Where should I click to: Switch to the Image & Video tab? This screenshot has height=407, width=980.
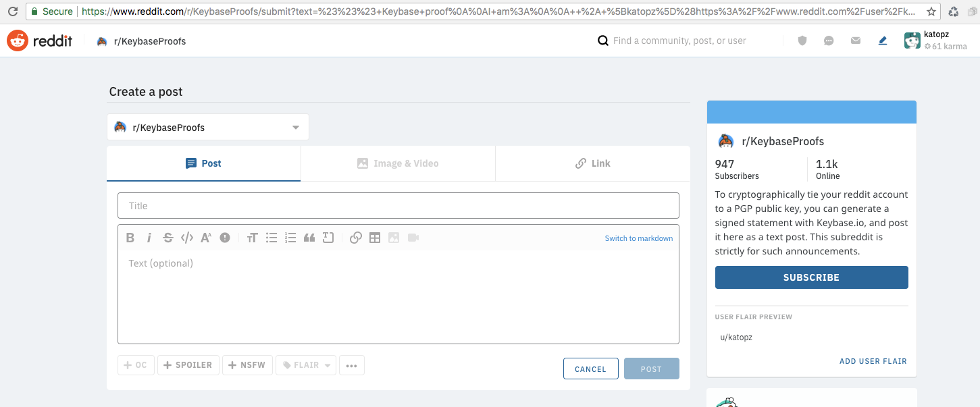[398, 163]
